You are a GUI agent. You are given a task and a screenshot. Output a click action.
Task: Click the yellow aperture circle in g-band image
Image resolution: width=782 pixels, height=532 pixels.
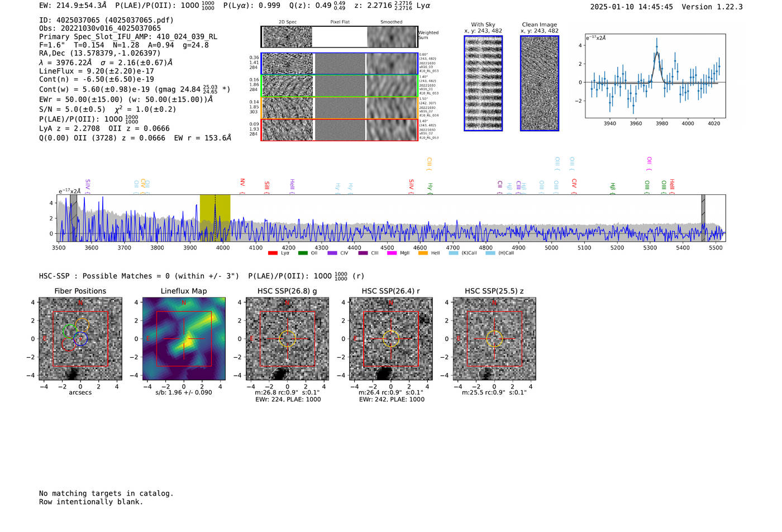(287, 339)
